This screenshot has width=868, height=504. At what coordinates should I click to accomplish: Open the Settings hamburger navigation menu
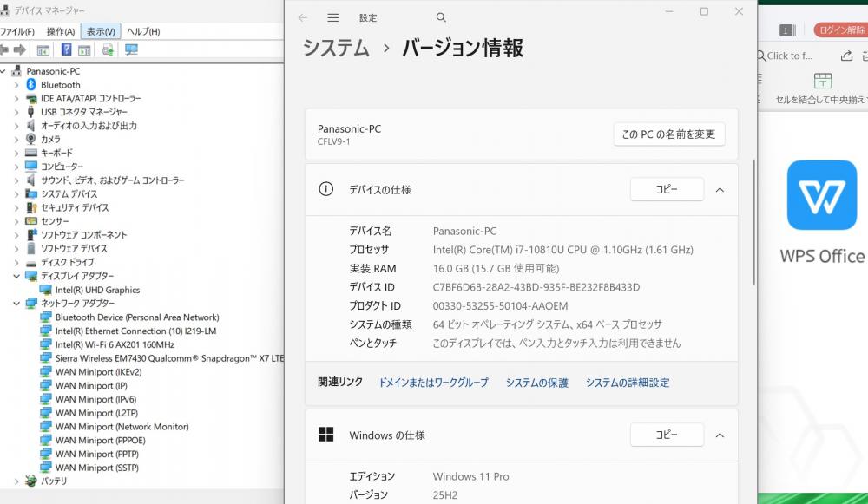click(333, 17)
